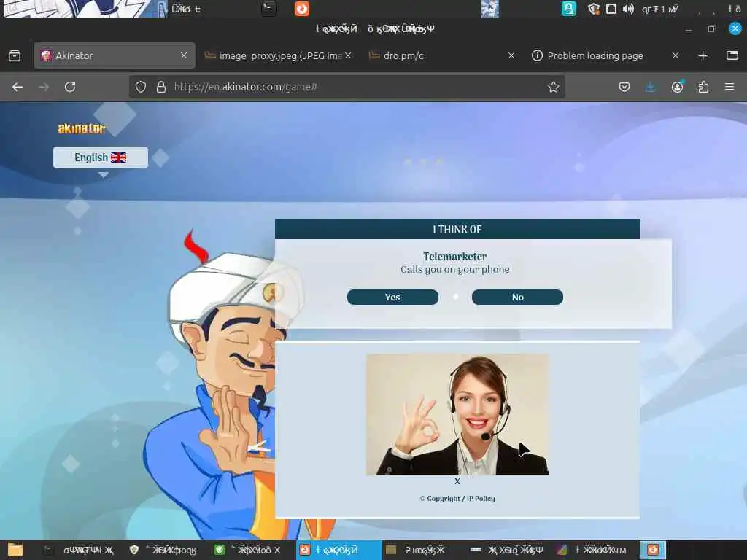Close the Akinator tab
747x560 pixels.
pos(183,55)
